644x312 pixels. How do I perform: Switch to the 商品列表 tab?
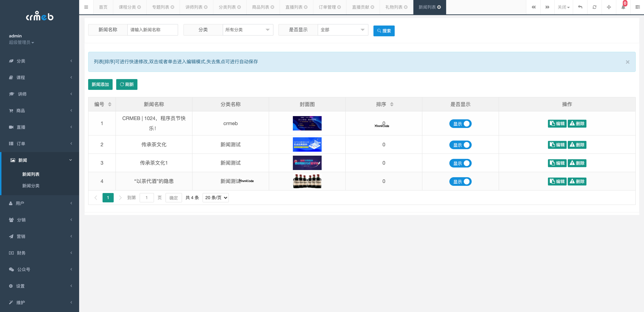261,7
